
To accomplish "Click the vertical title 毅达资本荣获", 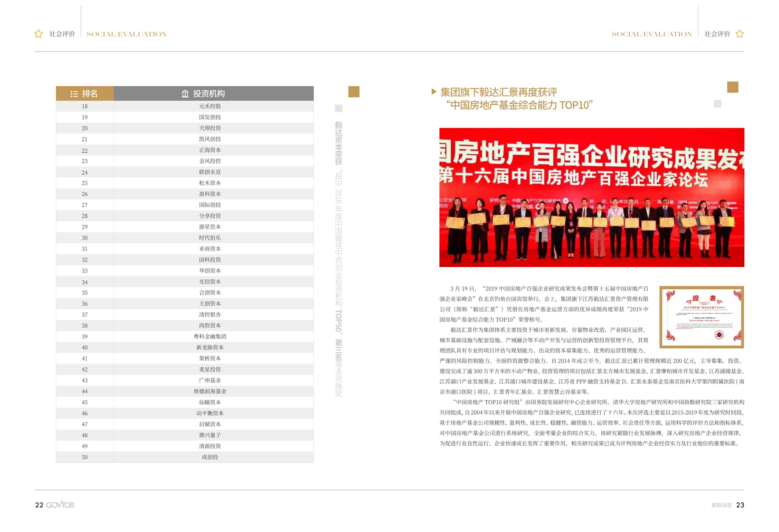I will click(x=339, y=143).
